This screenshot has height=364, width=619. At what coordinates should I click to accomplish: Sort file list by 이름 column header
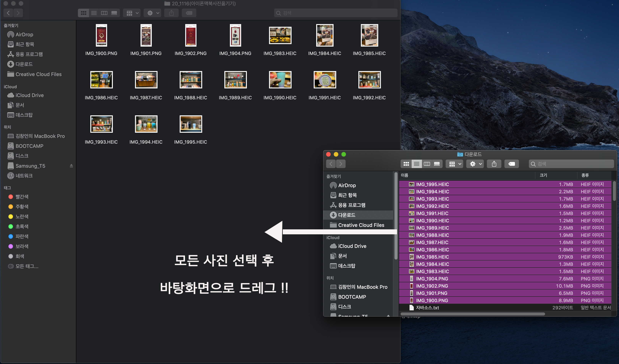(405, 175)
